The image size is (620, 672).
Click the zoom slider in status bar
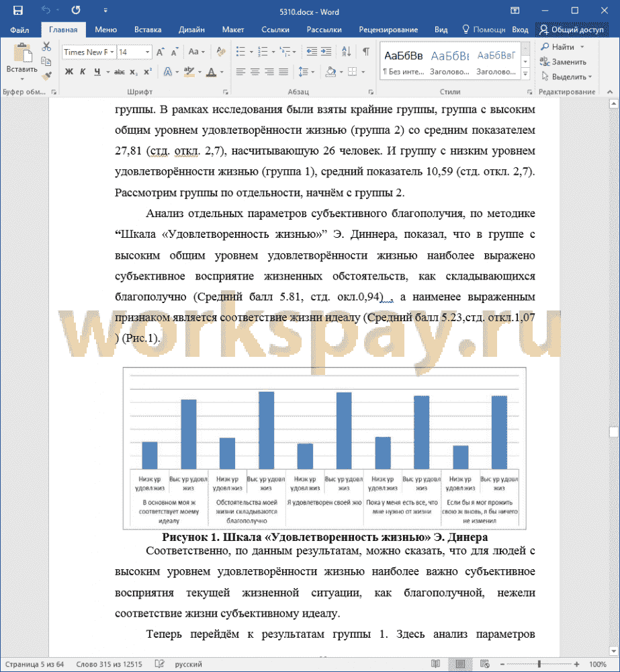[x=539, y=664]
